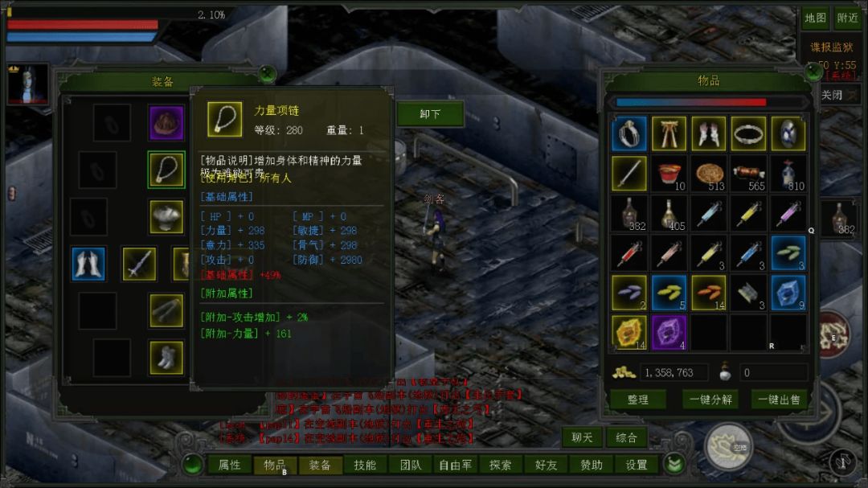Click the equipped sword weapon slot

click(139, 264)
